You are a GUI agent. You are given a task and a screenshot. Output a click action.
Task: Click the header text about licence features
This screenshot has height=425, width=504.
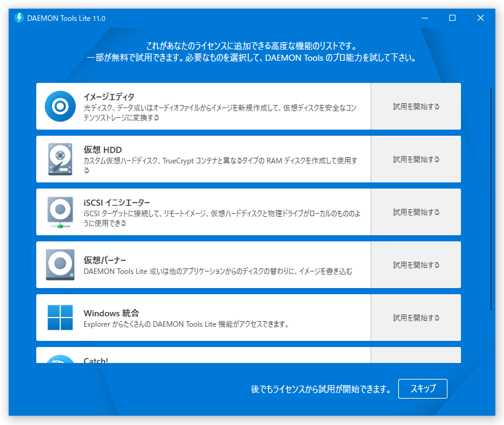tap(251, 52)
